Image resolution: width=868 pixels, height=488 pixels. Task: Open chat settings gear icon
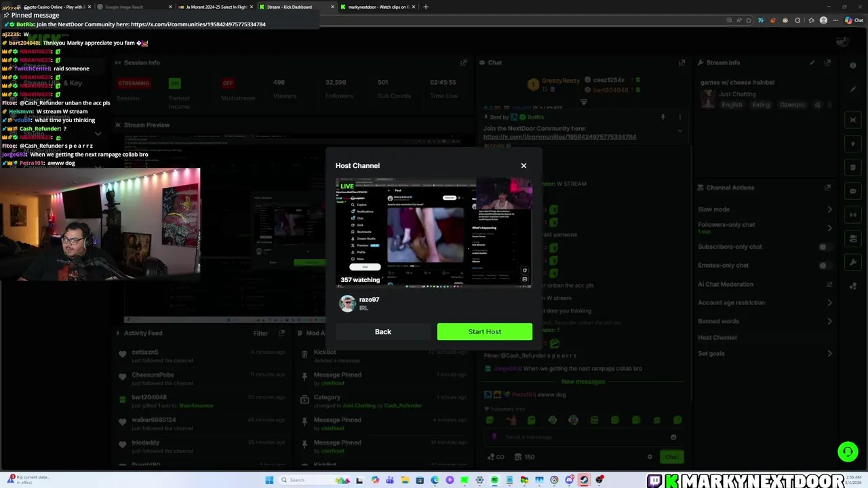pos(650,457)
